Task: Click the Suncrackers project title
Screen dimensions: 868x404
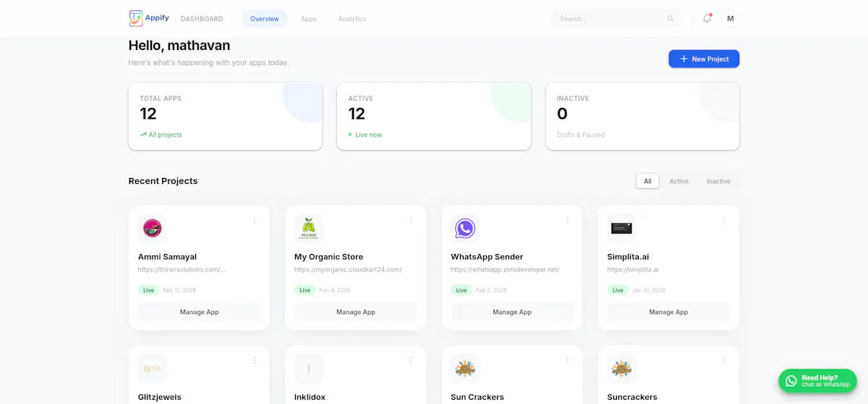Action: click(x=632, y=397)
